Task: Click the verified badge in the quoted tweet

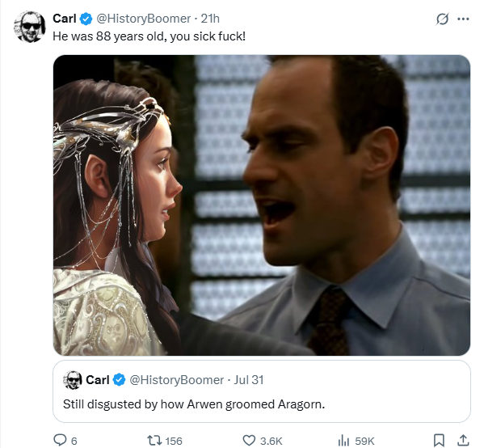Action: tap(119, 380)
